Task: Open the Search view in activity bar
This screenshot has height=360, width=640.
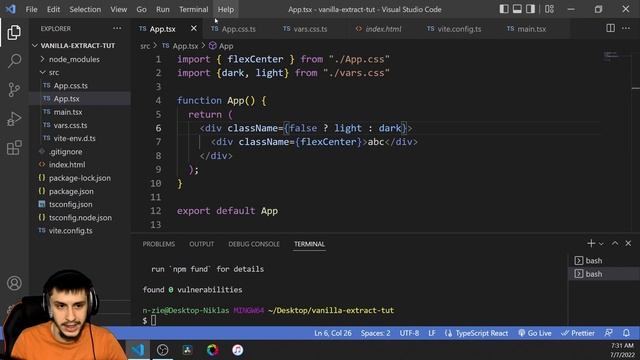Action: click(x=14, y=61)
